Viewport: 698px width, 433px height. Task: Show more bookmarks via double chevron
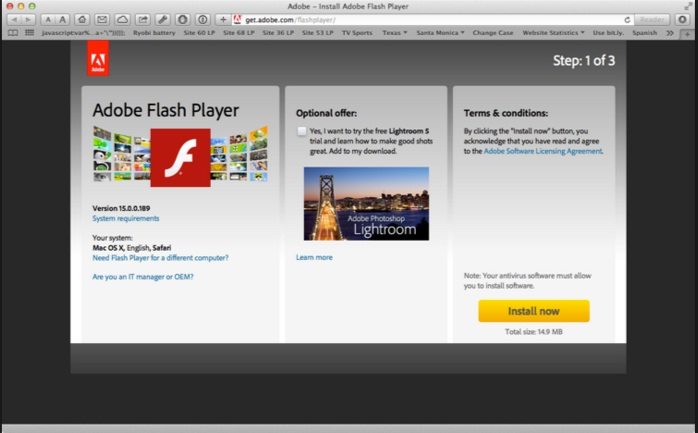tap(670, 33)
